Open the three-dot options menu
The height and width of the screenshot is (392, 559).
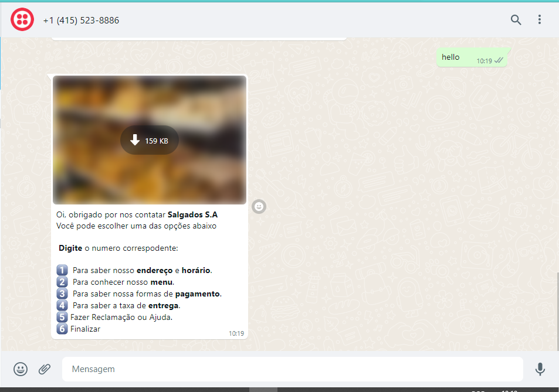pos(539,19)
